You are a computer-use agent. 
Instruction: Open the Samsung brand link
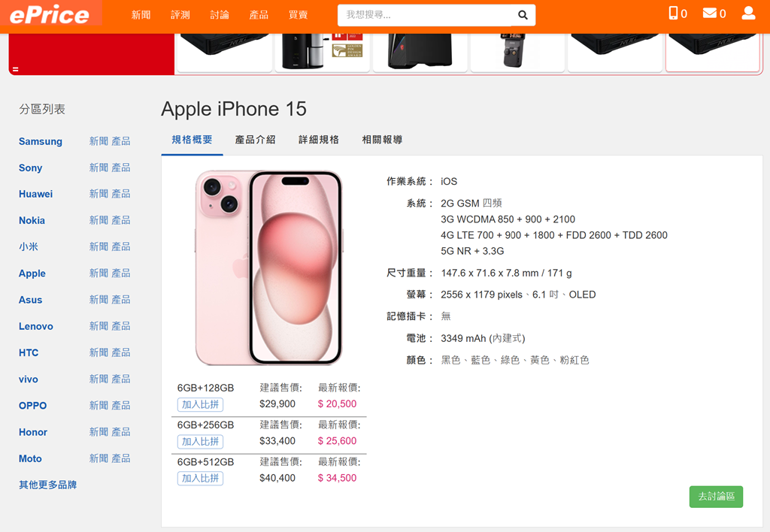pyautogui.click(x=41, y=141)
